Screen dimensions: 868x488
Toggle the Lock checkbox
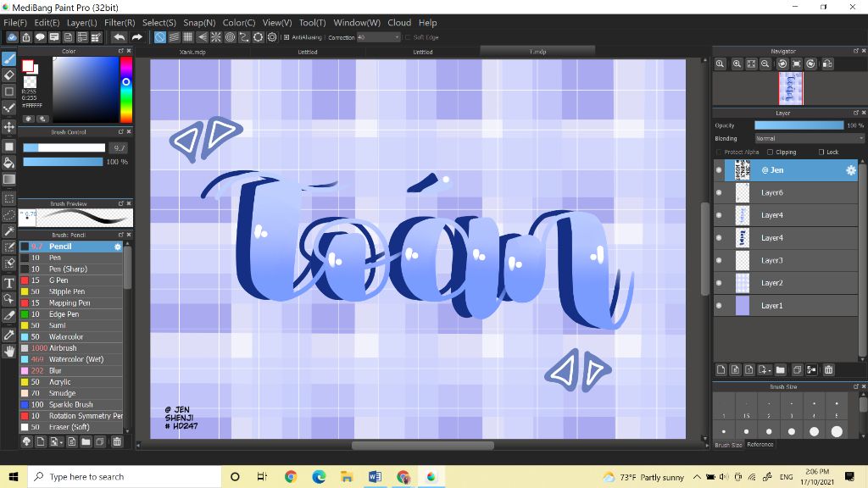pos(821,152)
